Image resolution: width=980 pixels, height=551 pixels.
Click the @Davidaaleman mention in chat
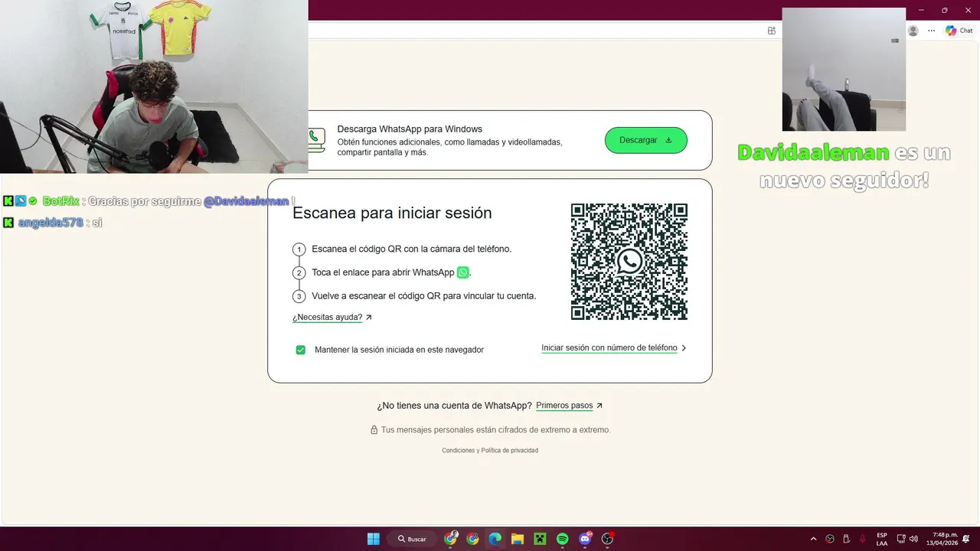[246, 201]
